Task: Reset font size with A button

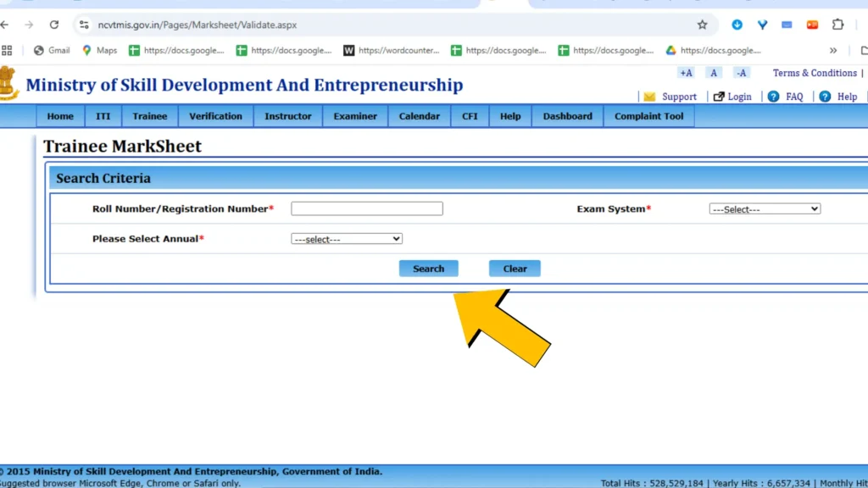Action: click(714, 73)
